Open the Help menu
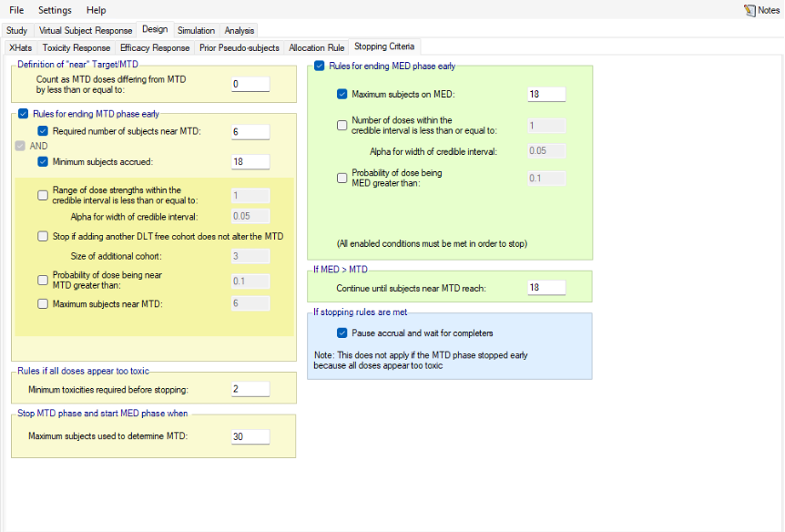This screenshot has height=532, width=785. click(96, 10)
